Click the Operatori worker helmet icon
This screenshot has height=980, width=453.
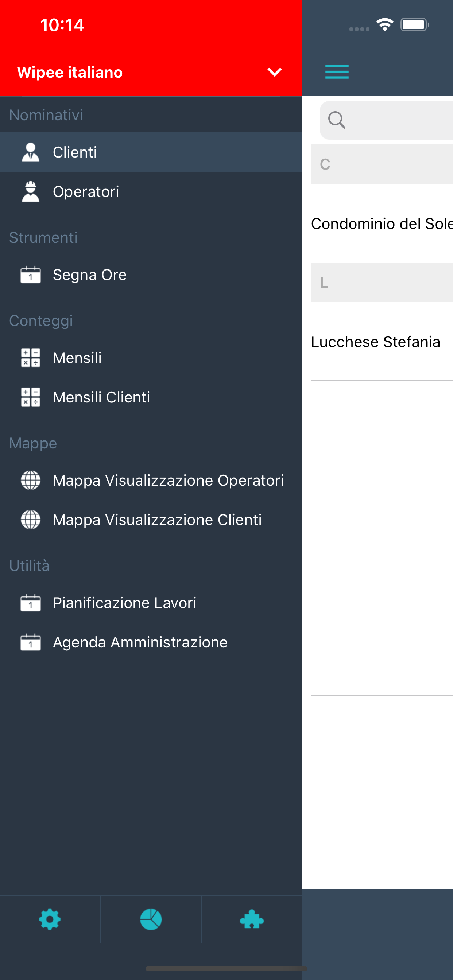click(30, 191)
